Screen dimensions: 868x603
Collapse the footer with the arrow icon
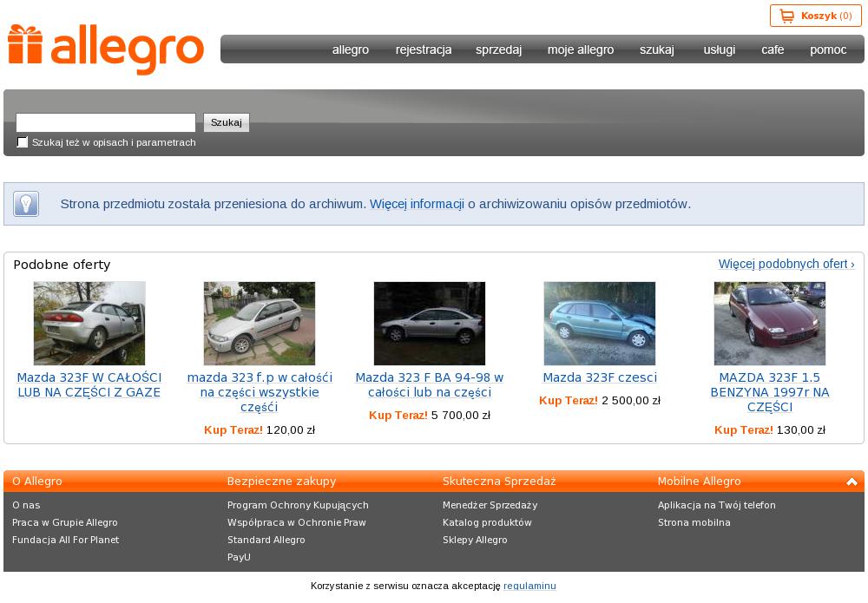pyautogui.click(x=852, y=482)
